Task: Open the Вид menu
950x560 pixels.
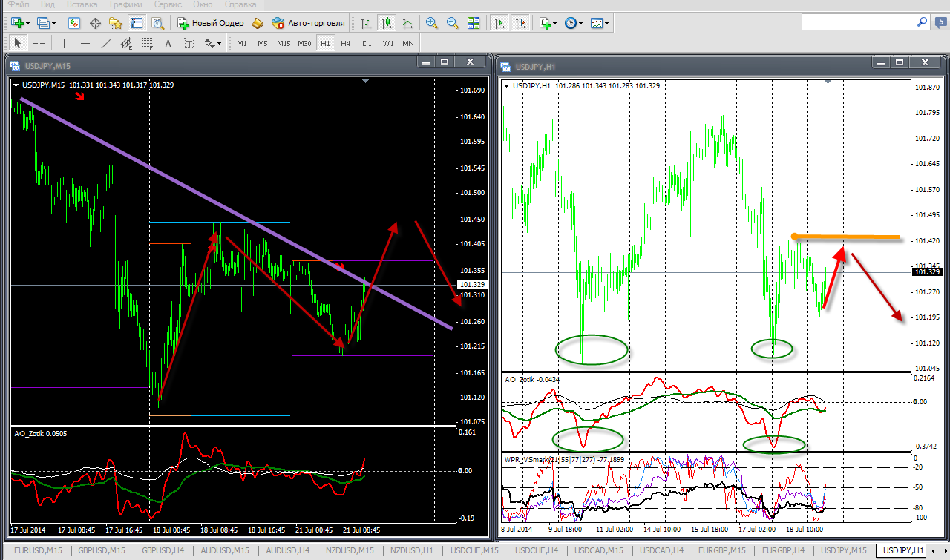Action: (47, 4)
